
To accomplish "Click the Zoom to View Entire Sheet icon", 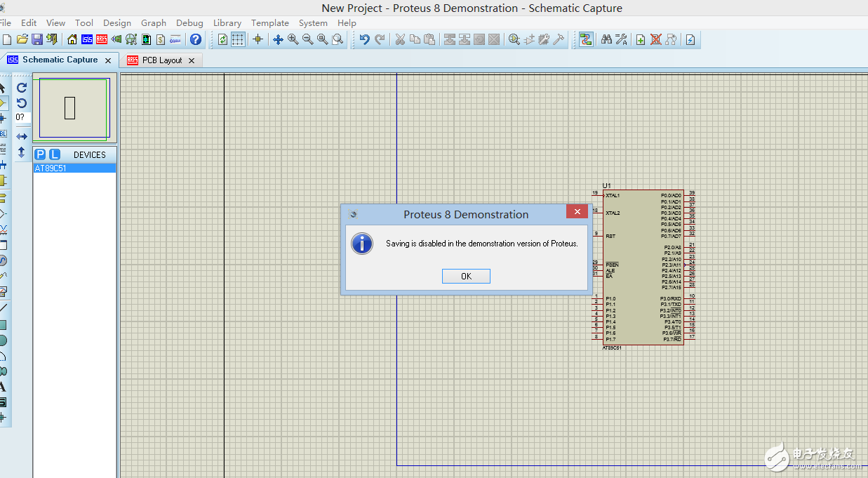I will pyautogui.click(x=323, y=39).
